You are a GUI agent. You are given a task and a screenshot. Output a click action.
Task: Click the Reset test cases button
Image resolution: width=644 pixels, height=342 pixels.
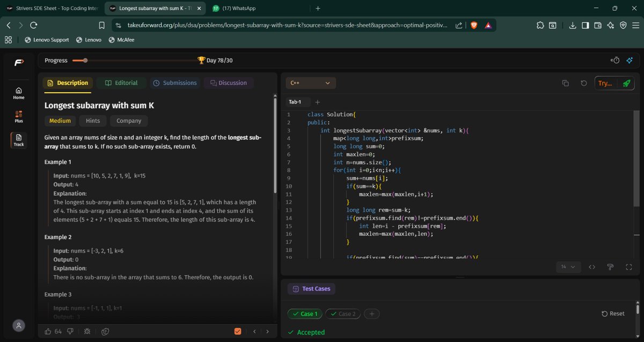pos(613,314)
